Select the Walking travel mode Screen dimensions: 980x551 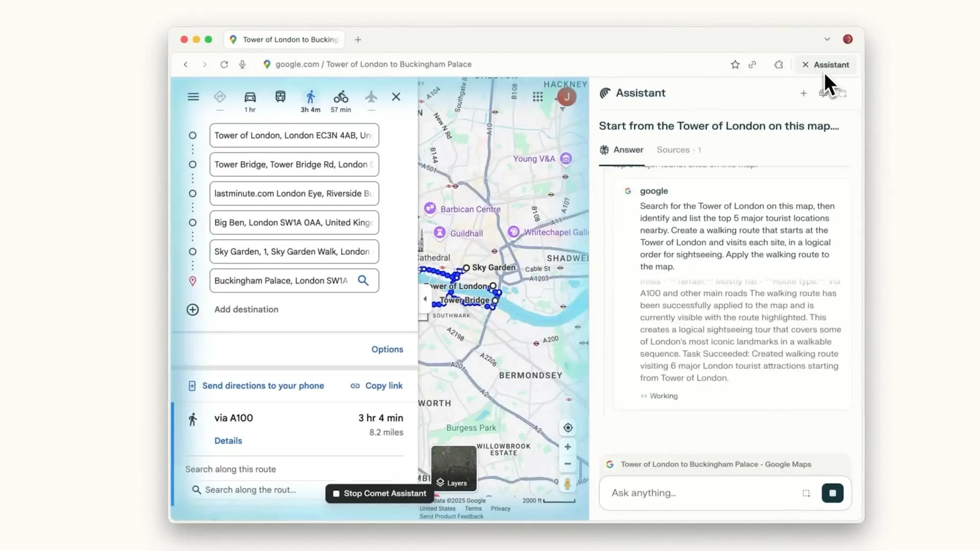pos(310,97)
